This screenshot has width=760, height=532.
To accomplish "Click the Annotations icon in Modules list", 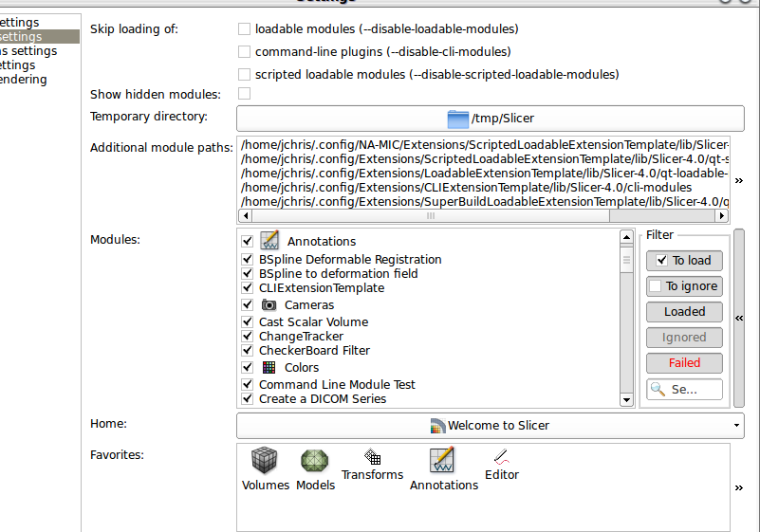I will [269, 241].
